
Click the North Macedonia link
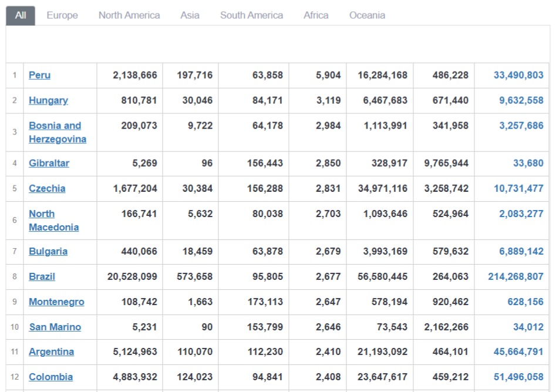(54, 221)
